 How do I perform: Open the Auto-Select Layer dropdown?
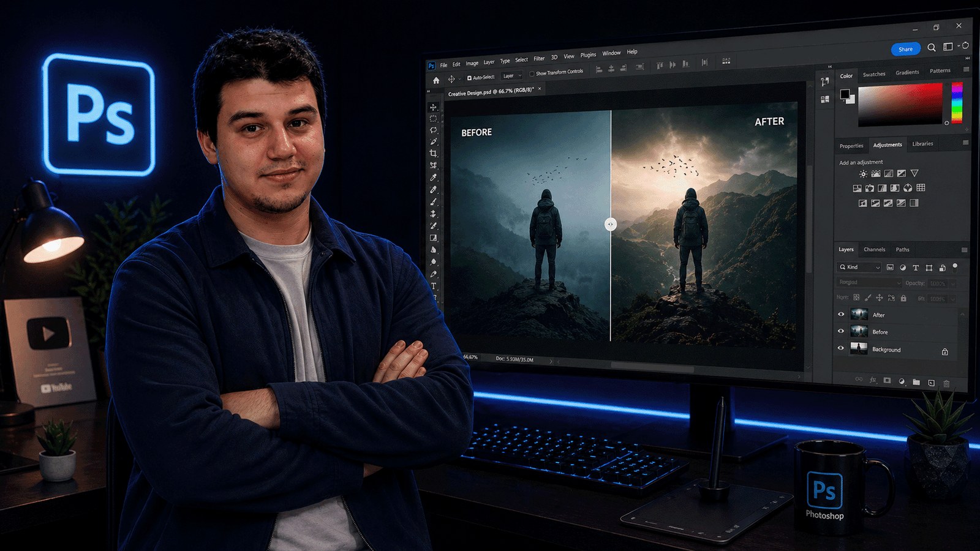coord(513,76)
